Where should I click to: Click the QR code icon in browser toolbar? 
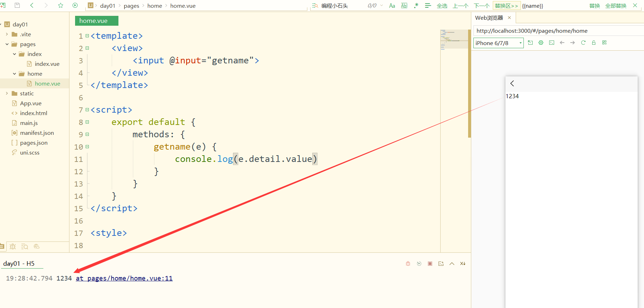pos(604,43)
